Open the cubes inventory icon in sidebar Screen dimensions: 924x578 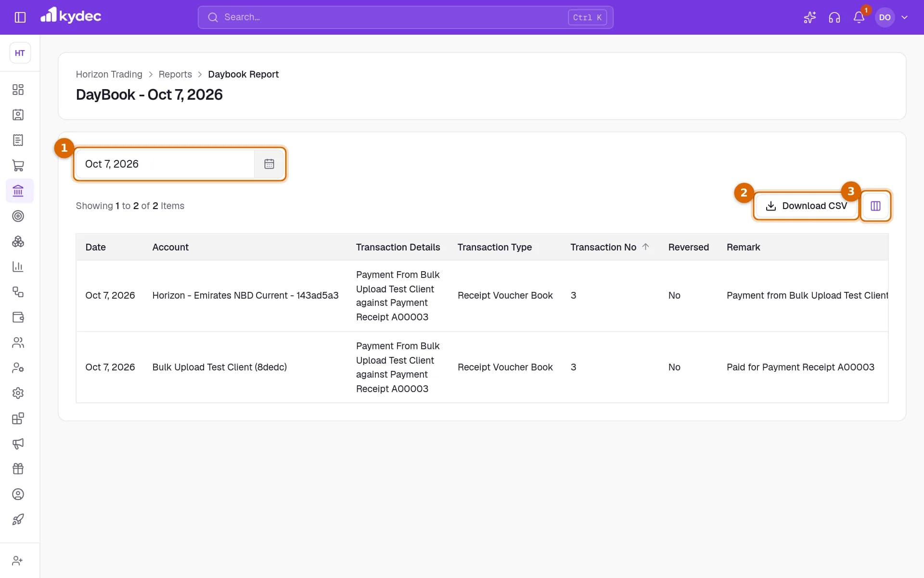18,241
